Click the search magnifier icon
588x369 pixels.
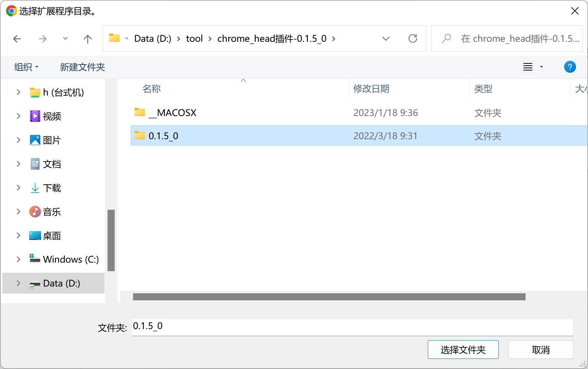click(446, 38)
